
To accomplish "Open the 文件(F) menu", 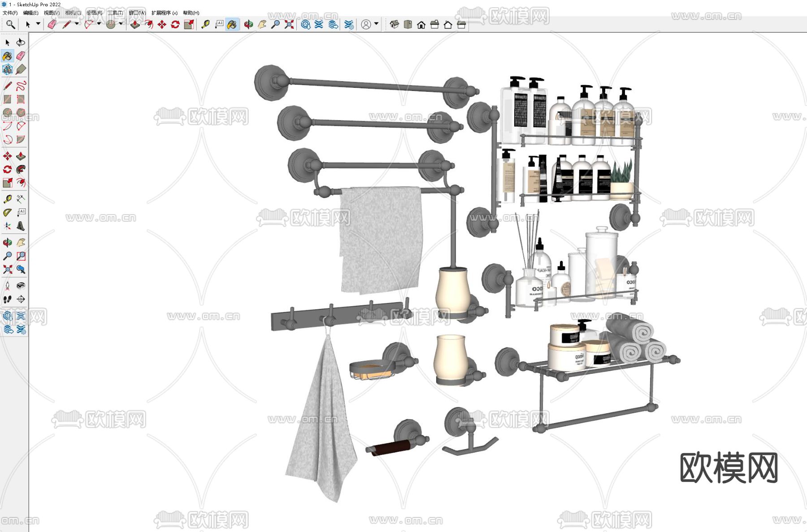I will [x=10, y=13].
